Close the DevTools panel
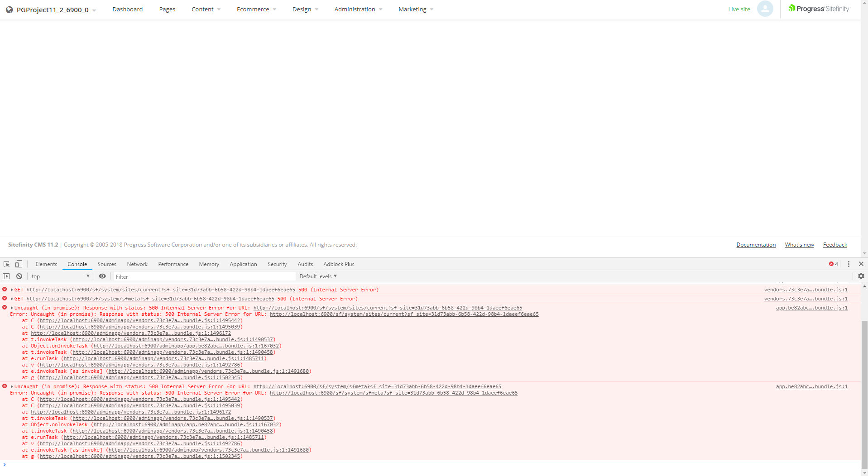This screenshot has height=476, width=868. (x=861, y=264)
